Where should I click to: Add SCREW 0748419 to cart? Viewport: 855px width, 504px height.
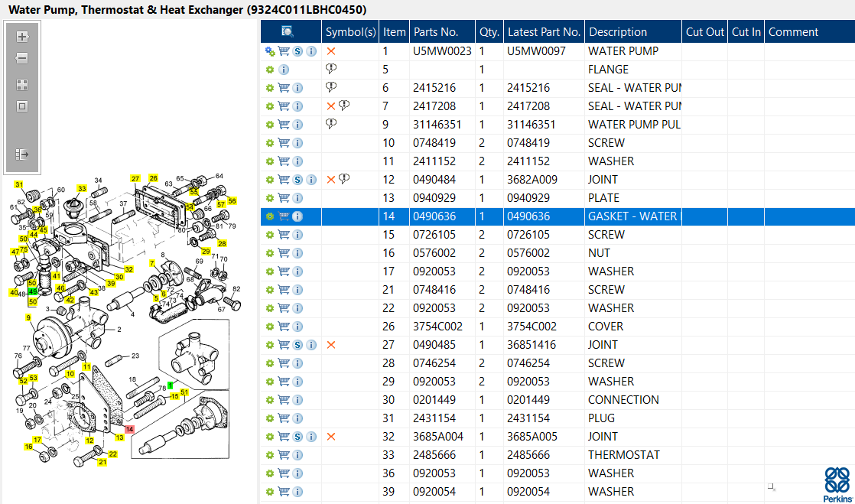[x=284, y=143]
